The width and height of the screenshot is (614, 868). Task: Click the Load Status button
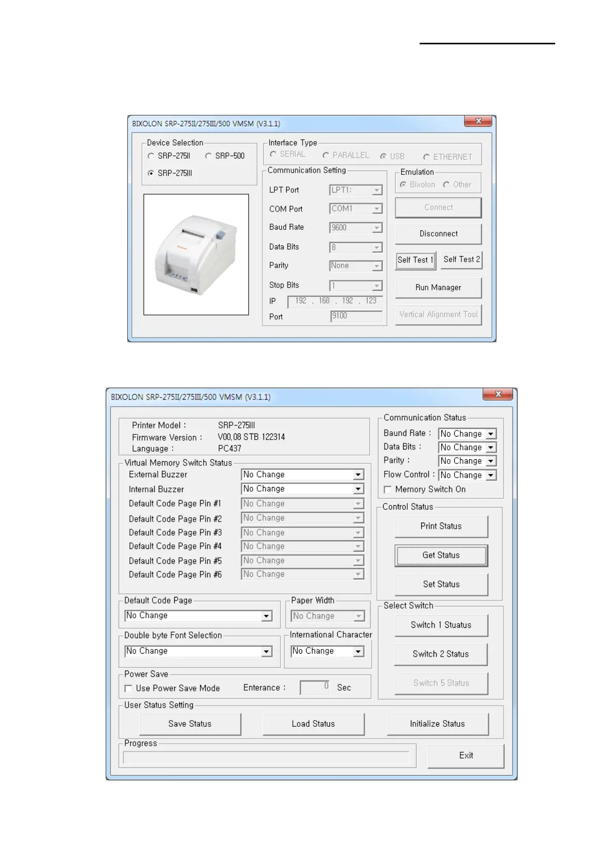point(313,724)
